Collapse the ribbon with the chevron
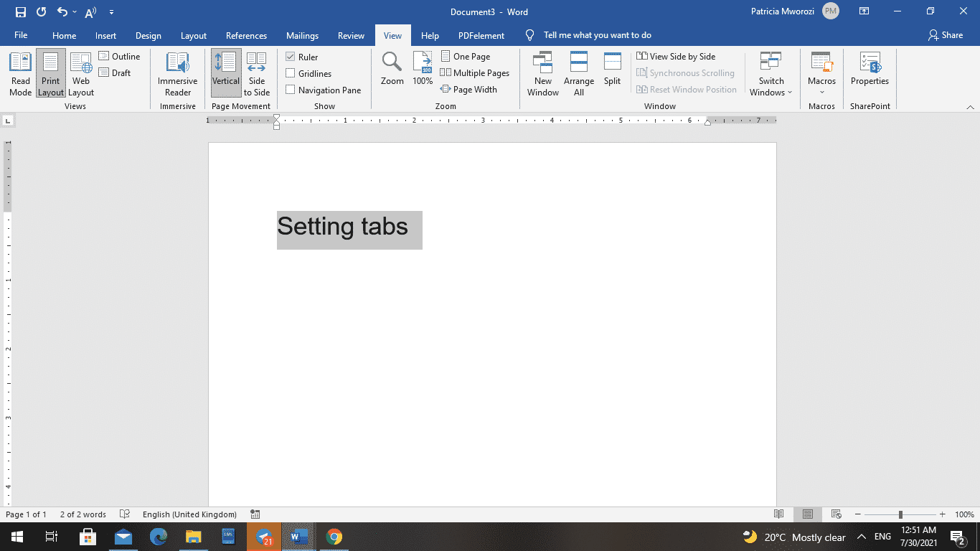Screen dimensions: 980x551 pyautogui.click(x=972, y=105)
